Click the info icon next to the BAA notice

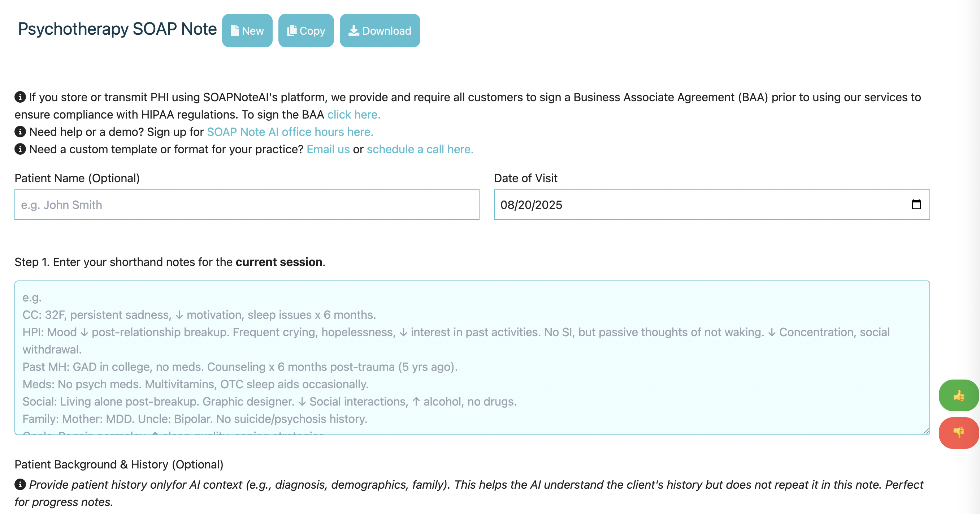pos(20,97)
